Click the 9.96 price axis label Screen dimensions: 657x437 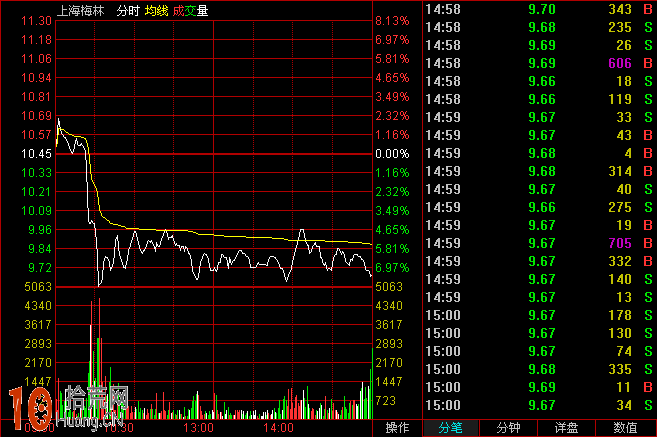point(40,230)
